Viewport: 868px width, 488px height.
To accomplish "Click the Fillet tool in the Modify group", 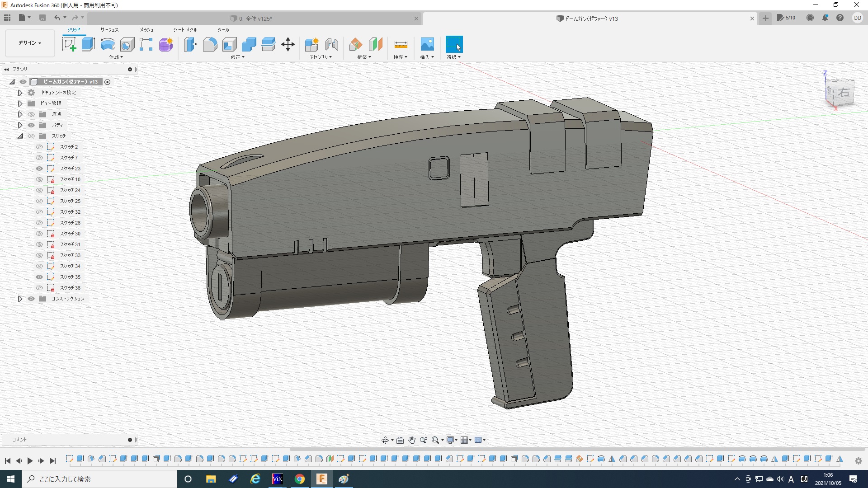I will click(x=210, y=44).
